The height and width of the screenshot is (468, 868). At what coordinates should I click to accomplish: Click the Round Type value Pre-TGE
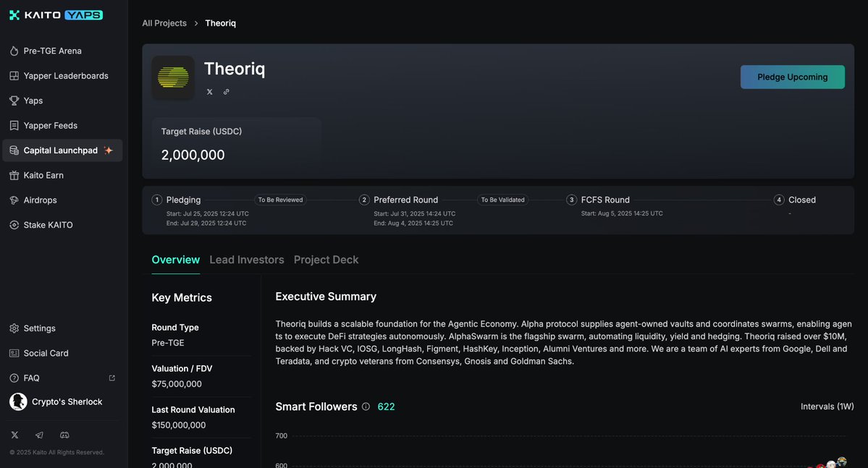pos(168,342)
